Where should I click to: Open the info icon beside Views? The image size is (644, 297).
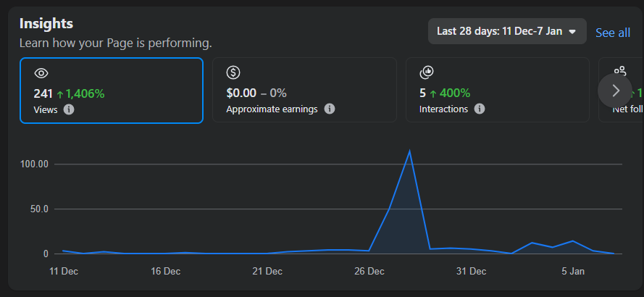tap(69, 110)
